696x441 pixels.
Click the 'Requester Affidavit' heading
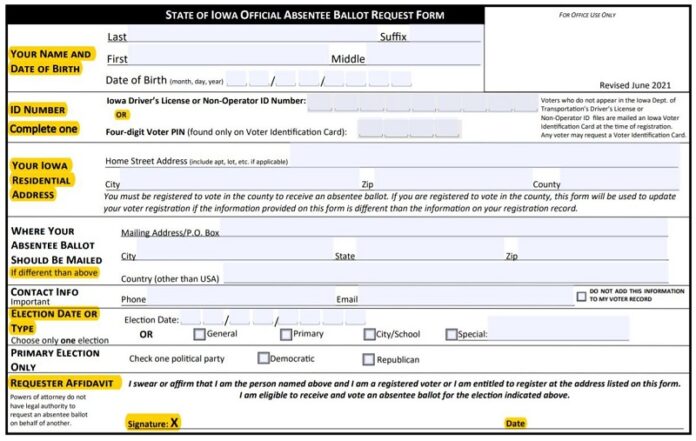62,383
